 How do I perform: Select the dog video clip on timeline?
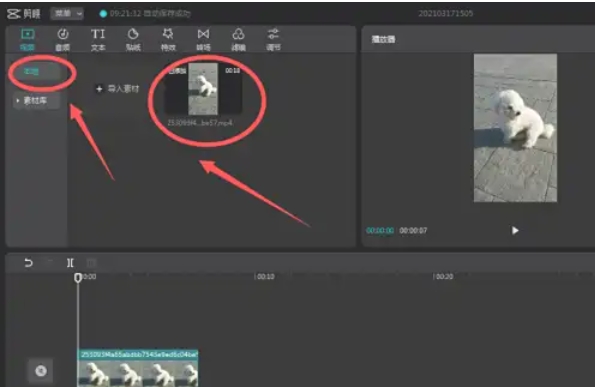click(138, 368)
